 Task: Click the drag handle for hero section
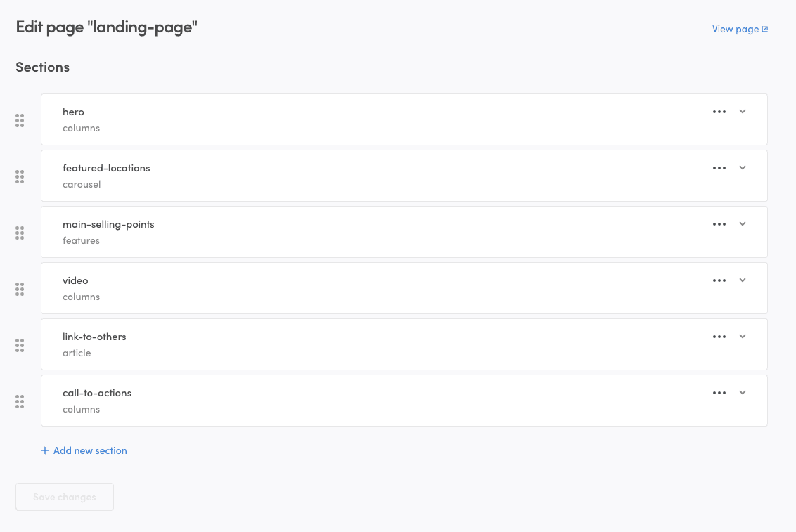pos(20,120)
